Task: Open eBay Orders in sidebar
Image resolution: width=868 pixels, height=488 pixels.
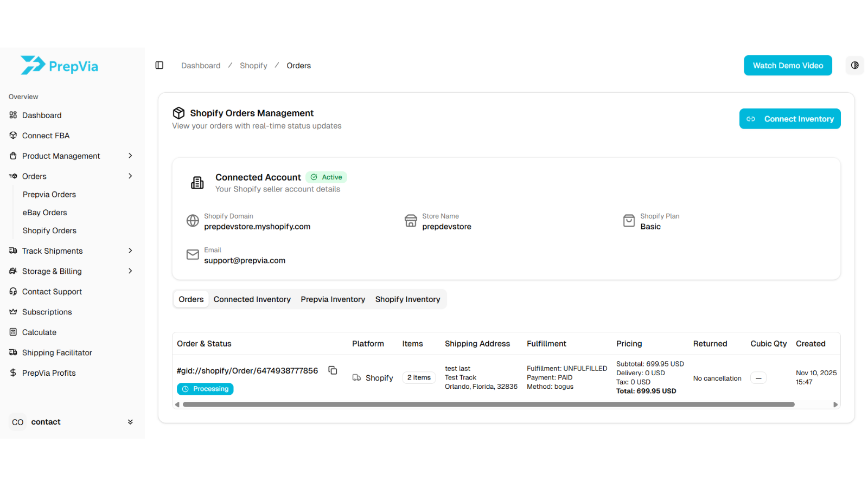Action: click(45, 213)
